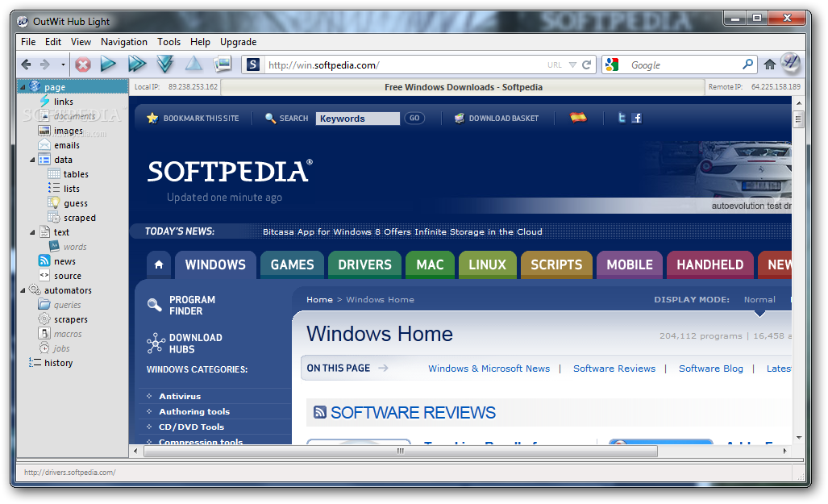
Task: Click the Twitter icon
Action: pyautogui.click(x=622, y=118)
